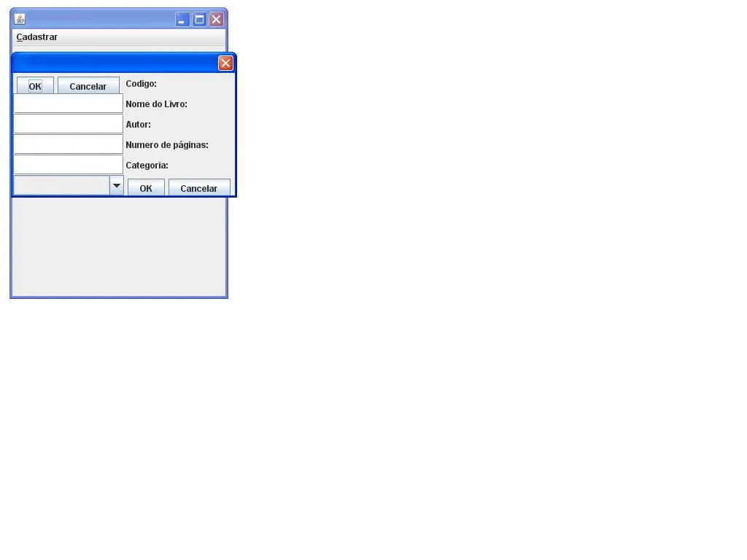Viewport: 747px width, 560px height.
Task: Focus the text field beside Autor label
Action: (68, 124)
